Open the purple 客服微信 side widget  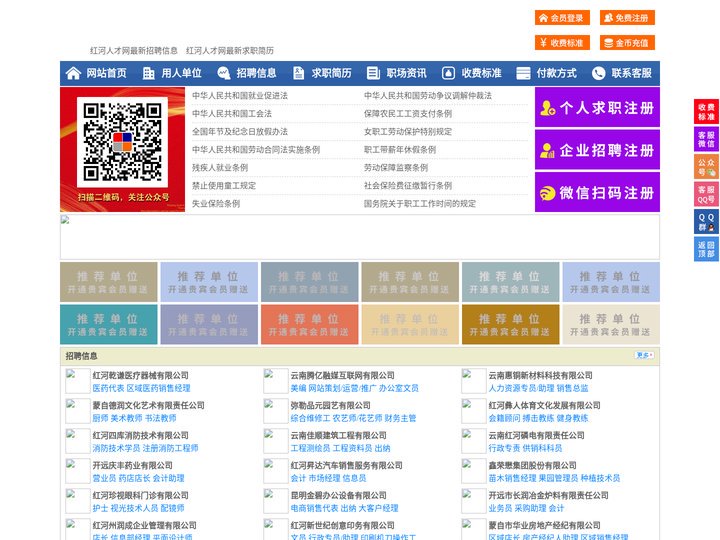[706, 139]
